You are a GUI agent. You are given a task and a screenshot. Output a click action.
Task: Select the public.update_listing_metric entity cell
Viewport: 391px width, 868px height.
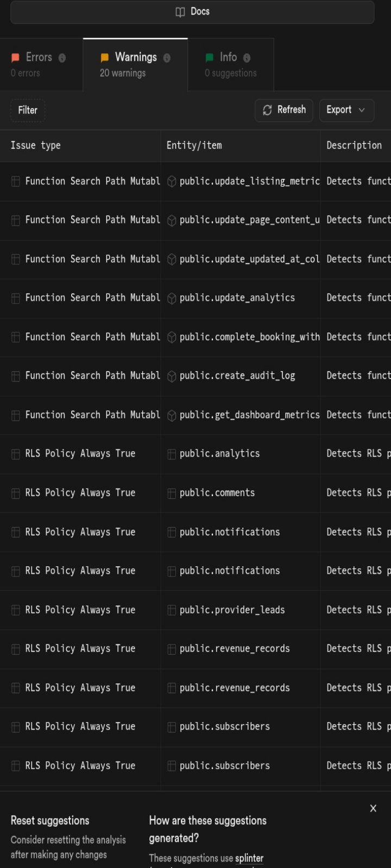point(241,181)
